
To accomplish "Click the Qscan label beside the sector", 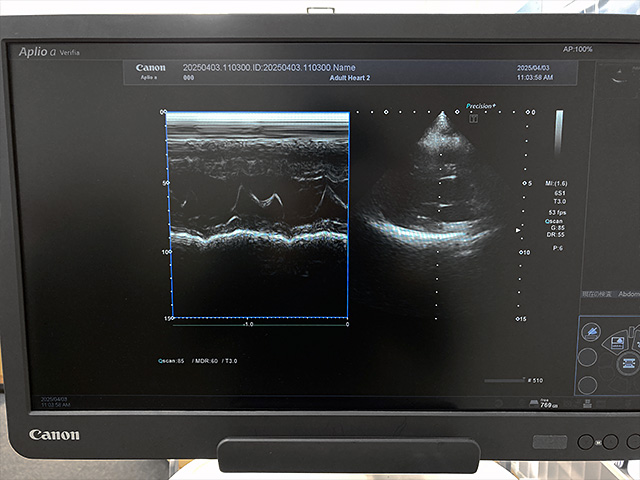I will (554, 221).
